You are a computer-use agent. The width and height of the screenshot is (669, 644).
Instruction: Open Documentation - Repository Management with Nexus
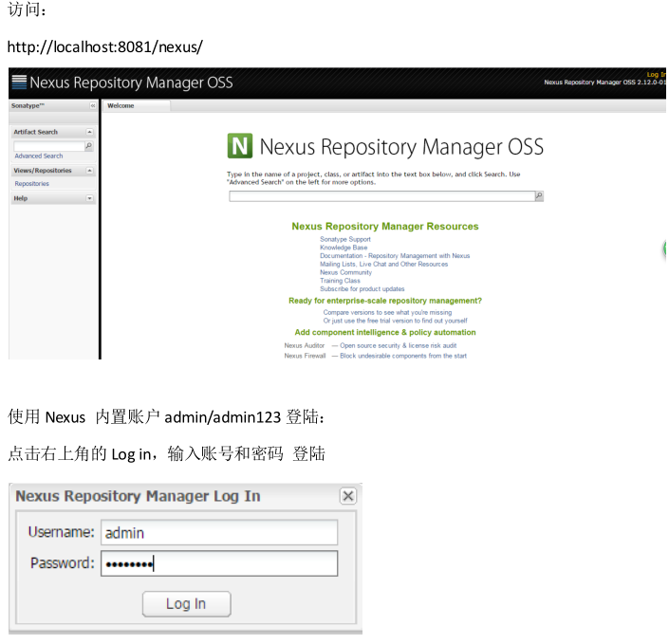(x=395, y=256)
